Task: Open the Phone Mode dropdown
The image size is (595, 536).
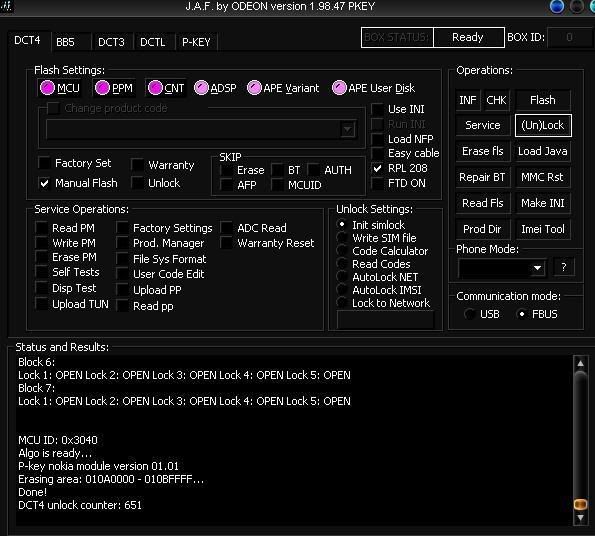Action: (538, 268)
